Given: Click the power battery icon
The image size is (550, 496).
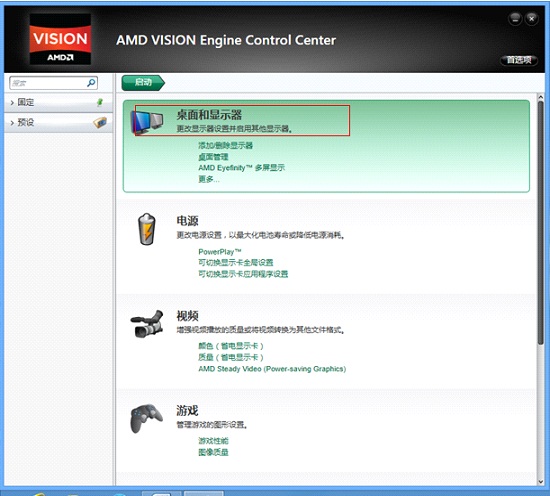Looking at the screenshot, I should pos(147,229).
